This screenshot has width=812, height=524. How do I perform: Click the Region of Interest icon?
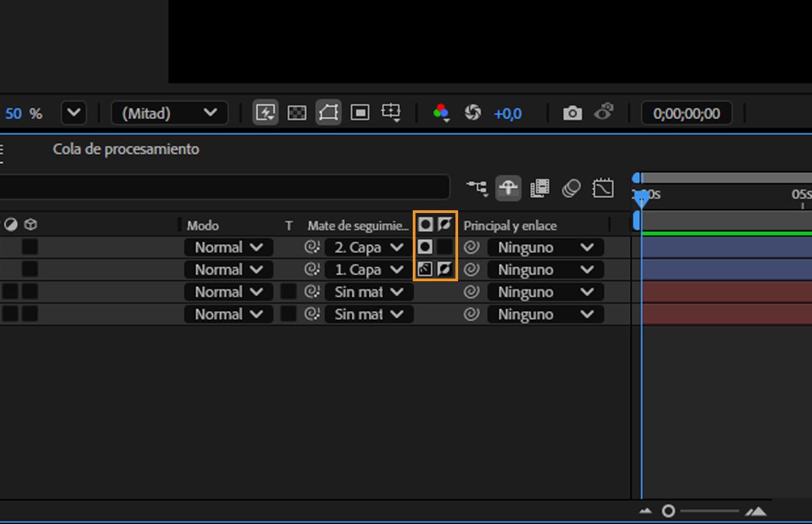click(360, 113)
